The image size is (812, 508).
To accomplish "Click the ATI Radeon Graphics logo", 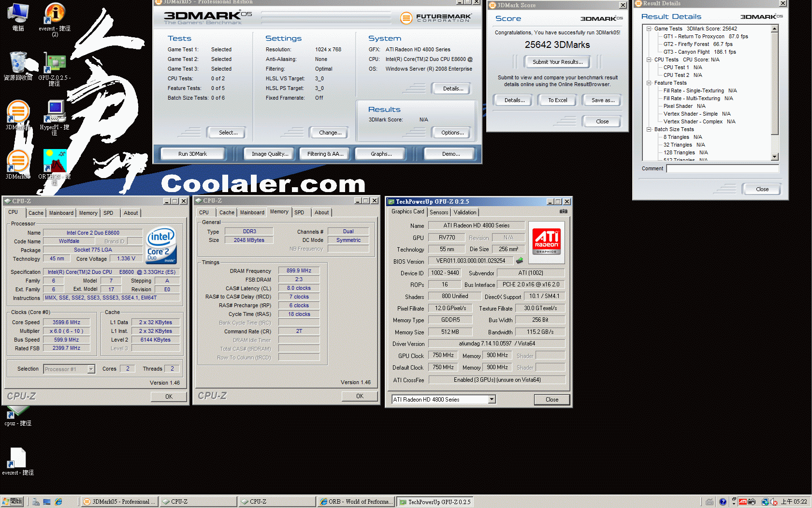I will click(547, 238).
